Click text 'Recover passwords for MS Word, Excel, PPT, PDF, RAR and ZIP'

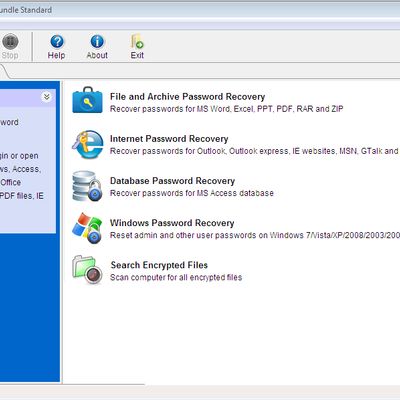click(227, 109)
